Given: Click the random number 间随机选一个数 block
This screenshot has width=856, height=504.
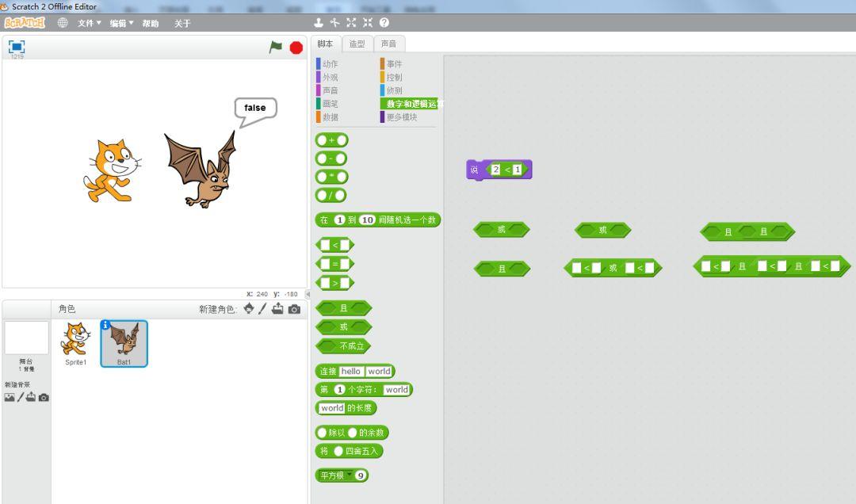Looking at the screenshot, I should point(378,220).
